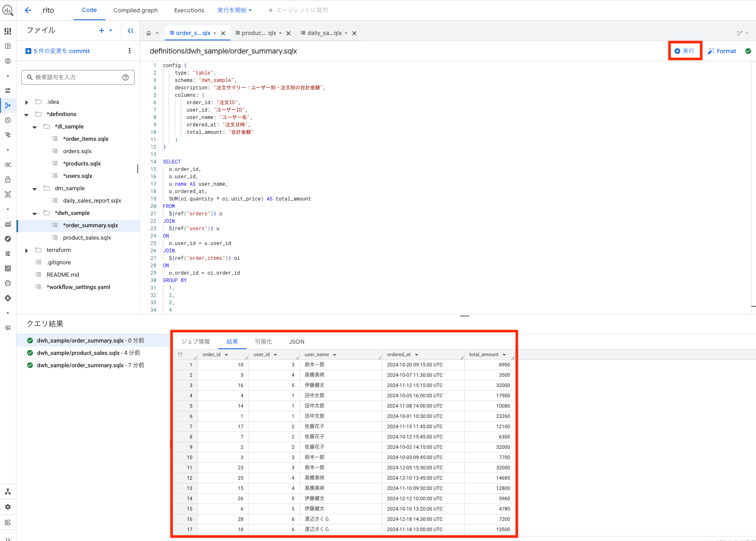Collapse the file panel with chevron icon

tap(130, 30)
